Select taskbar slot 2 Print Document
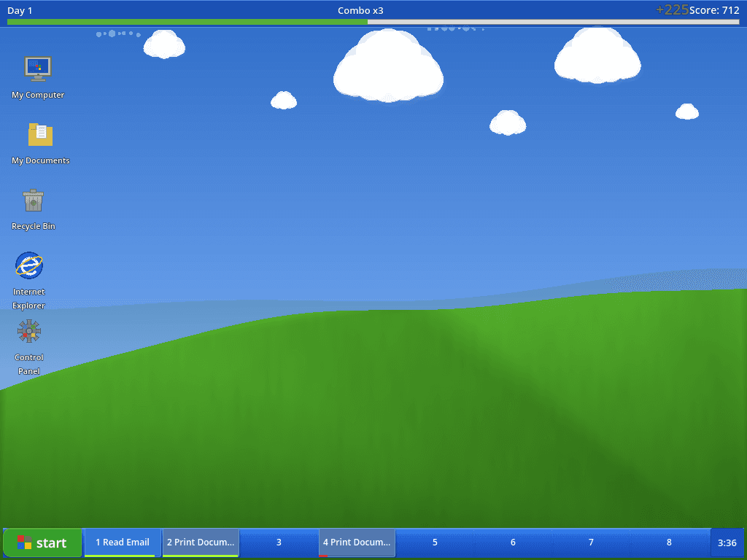The image size is (747, 560). [201, 542]
